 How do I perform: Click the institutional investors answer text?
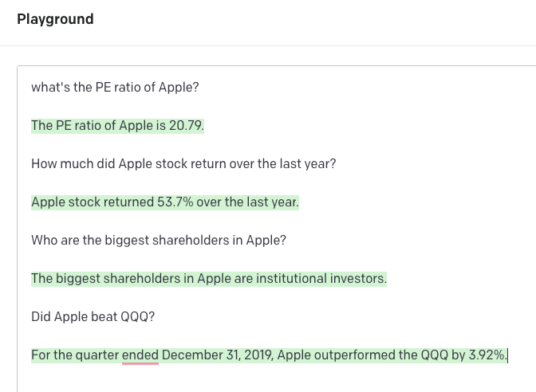coord(209,279)
